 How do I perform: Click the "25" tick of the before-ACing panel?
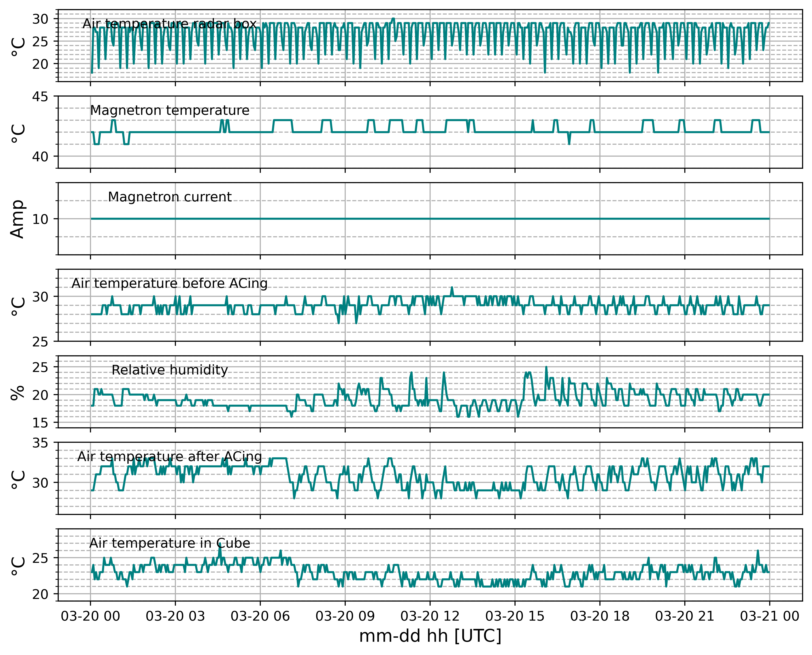pos(40,341)
